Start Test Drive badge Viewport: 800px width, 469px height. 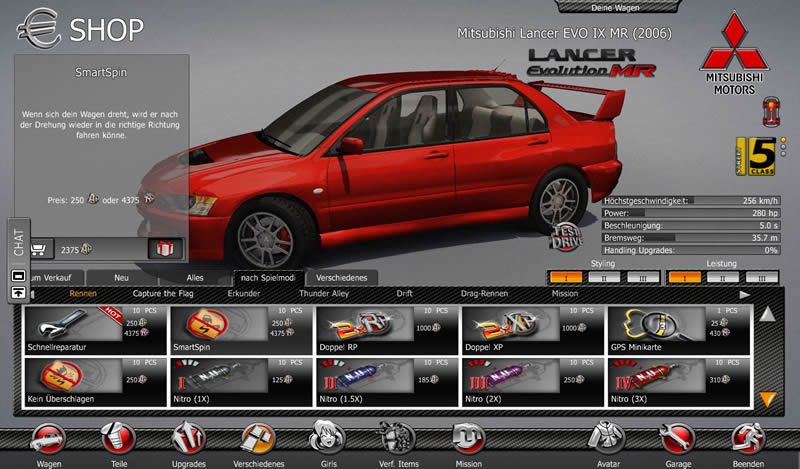point(565,239)
